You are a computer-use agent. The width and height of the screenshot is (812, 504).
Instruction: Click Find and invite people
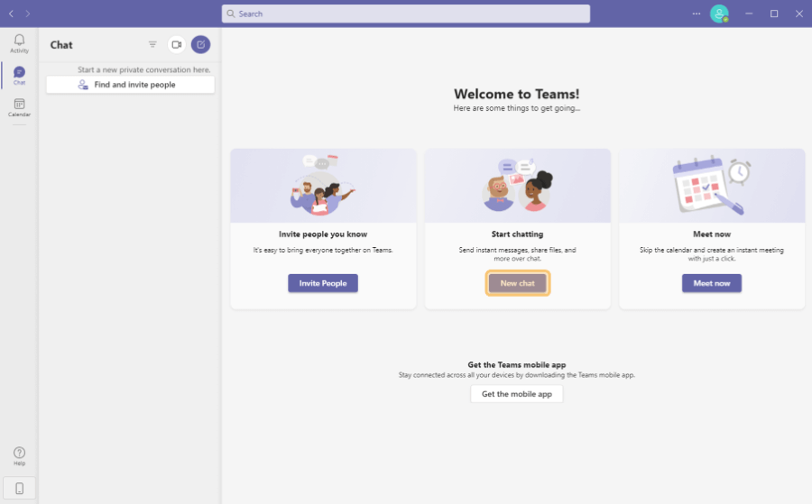click(131, 85)
